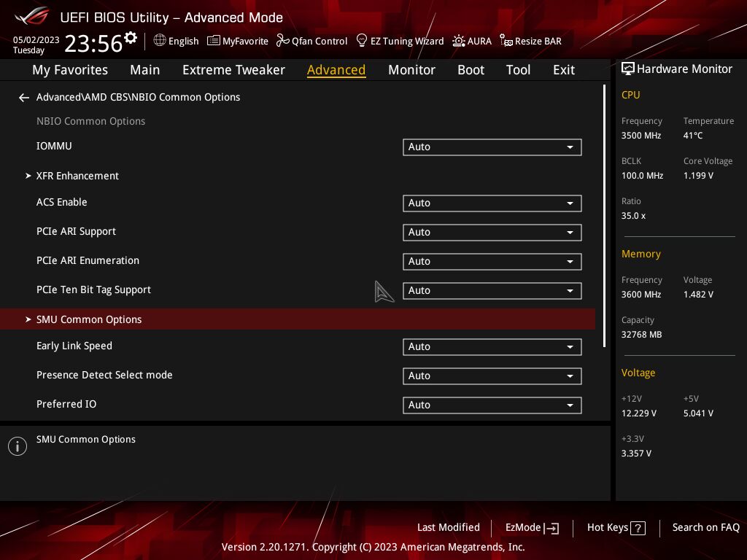
Task: Click the +12V value 12.229 V
Action: (x=639, y=413)
